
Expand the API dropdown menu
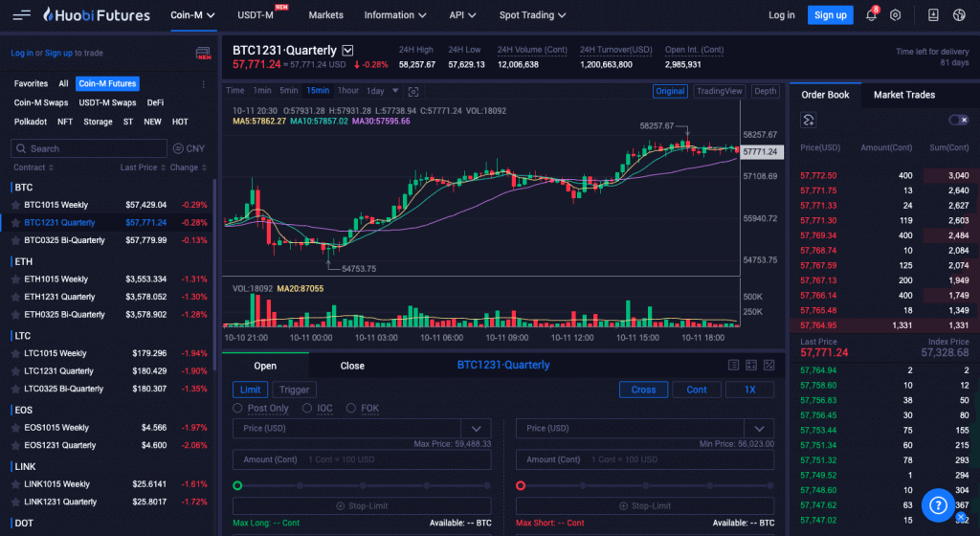(462, 15)
